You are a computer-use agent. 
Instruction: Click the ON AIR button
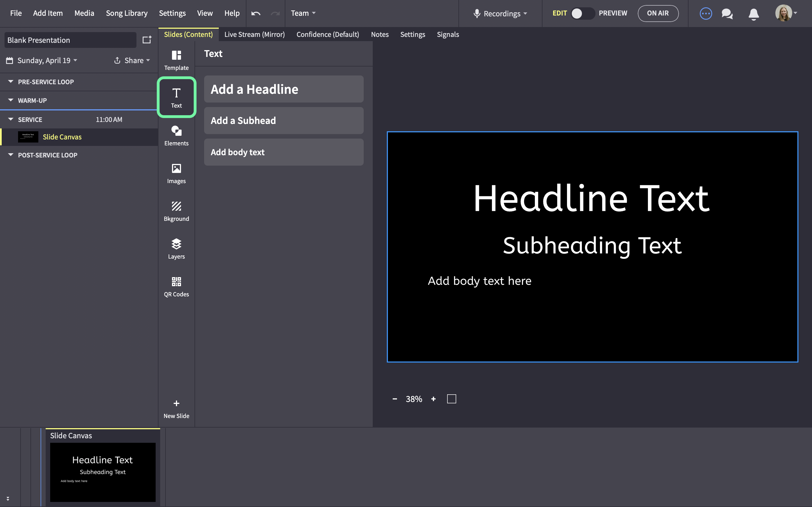click(658, 14)
